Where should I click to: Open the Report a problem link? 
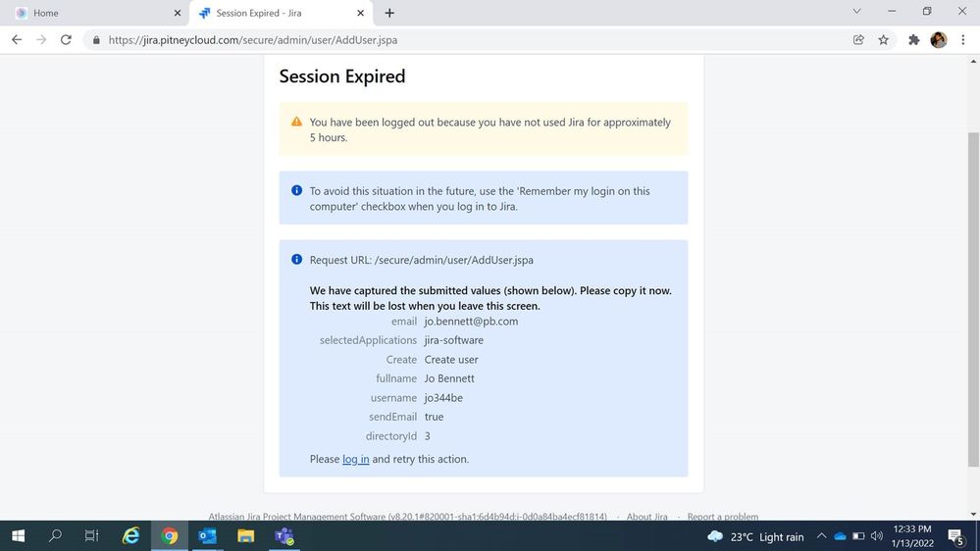tap(723, 517)
